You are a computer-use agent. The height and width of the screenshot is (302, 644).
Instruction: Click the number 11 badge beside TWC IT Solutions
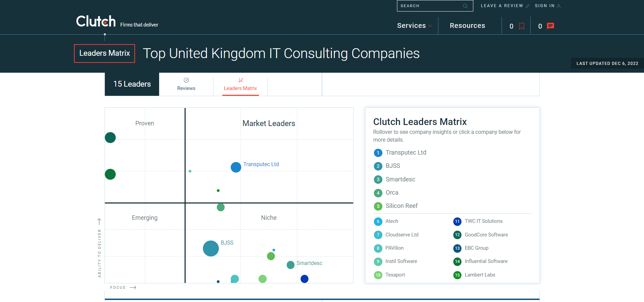(x=457, y=221)
